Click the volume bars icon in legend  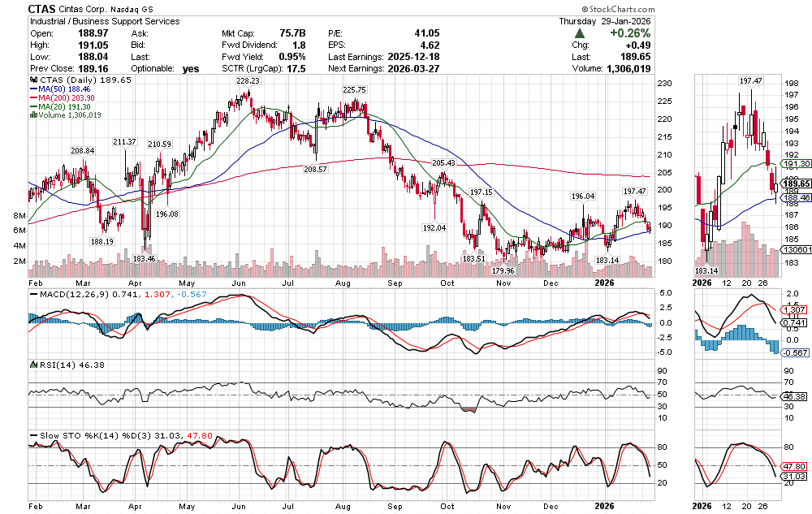32,115
